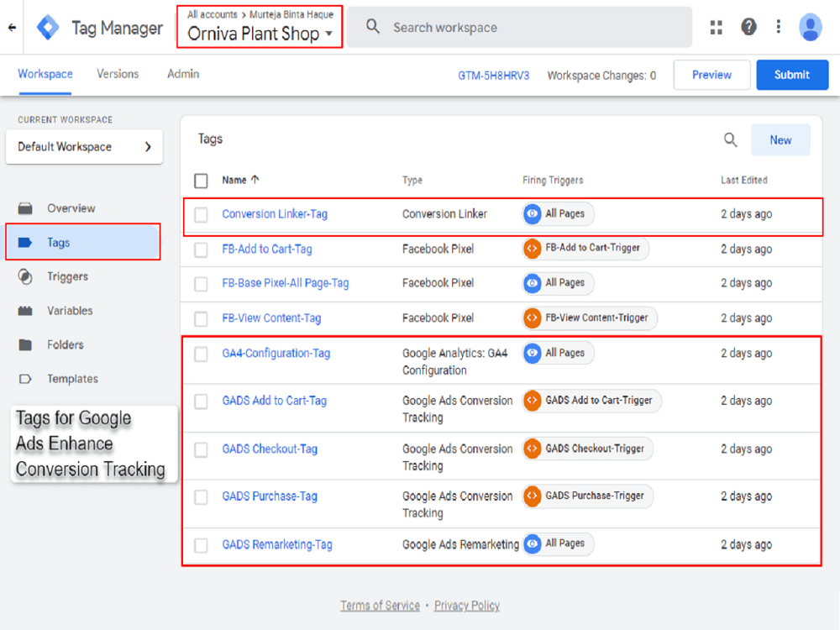Click the Tags table search icon
This screenshot has height=630, width=840.
(730, 139)
